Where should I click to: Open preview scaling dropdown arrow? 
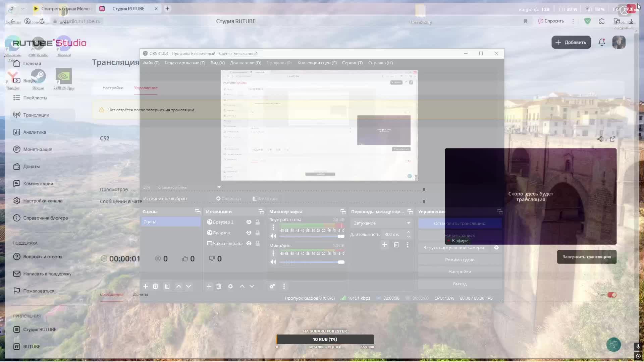pyautogui.click(x=219, y=187)
